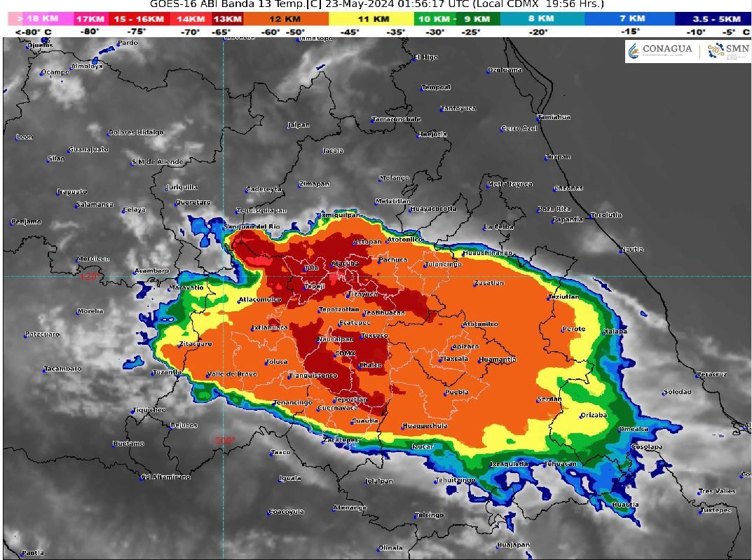Image resolution: width=752 pixels, height=560 pixels.
Task: Choose the orange '12 KM' legend swatch
Action: 286,19
